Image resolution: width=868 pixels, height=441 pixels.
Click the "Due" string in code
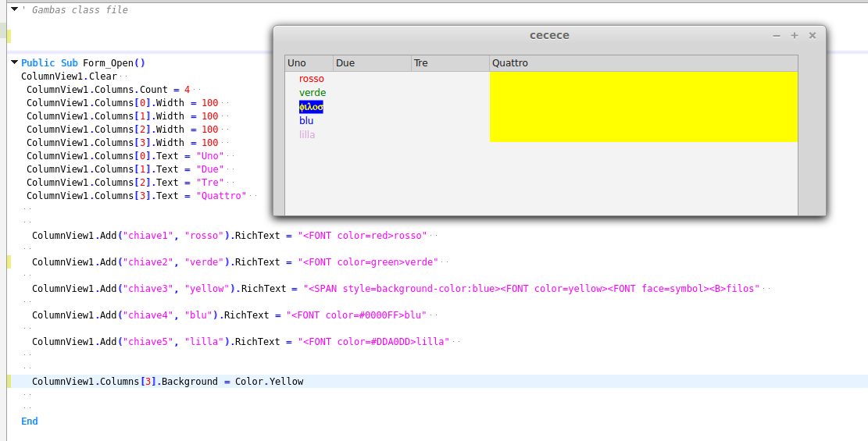210,169
